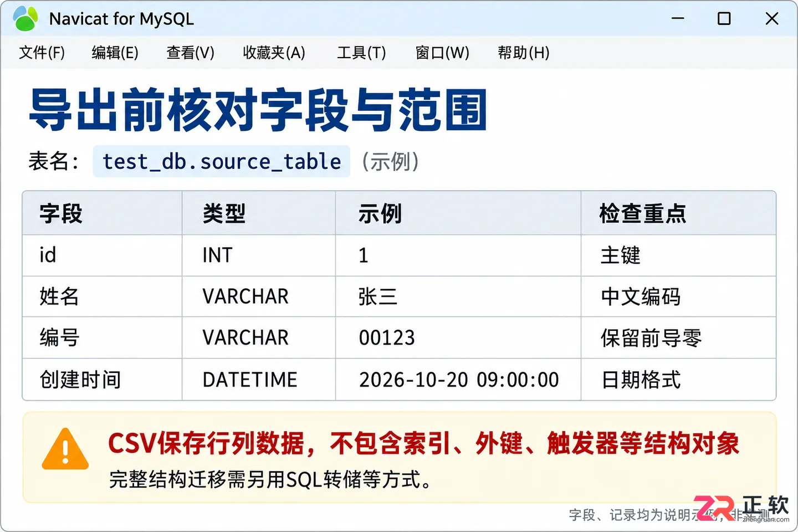Open the 工具(T) menu
Image resolution: width=798 pixels, height=532 pixels.
(x=361, y=53)
